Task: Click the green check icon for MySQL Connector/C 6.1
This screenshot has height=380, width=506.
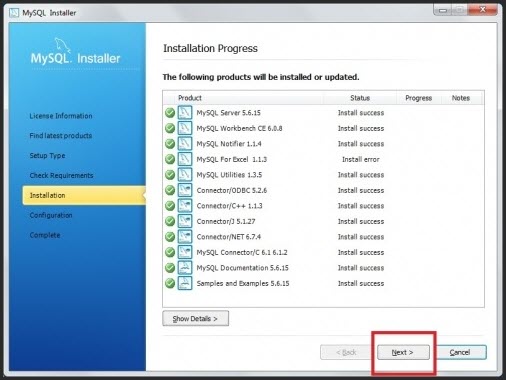Action: (x=170, y=252)
